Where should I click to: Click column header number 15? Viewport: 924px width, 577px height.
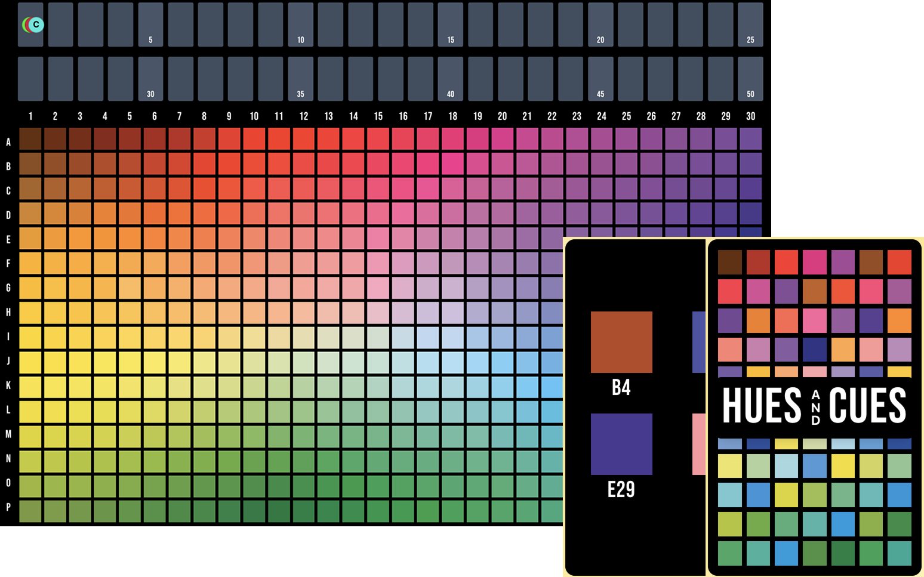coord(378,116)
